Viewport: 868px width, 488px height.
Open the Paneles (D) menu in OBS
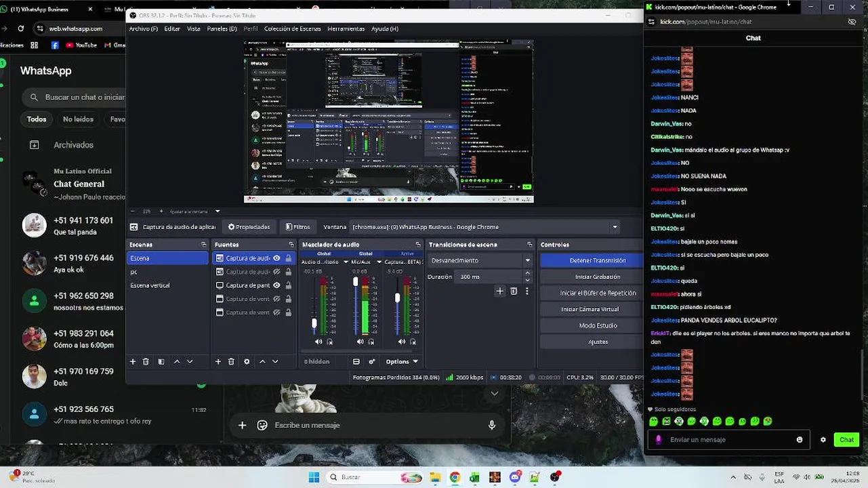[x=222, y=29]
